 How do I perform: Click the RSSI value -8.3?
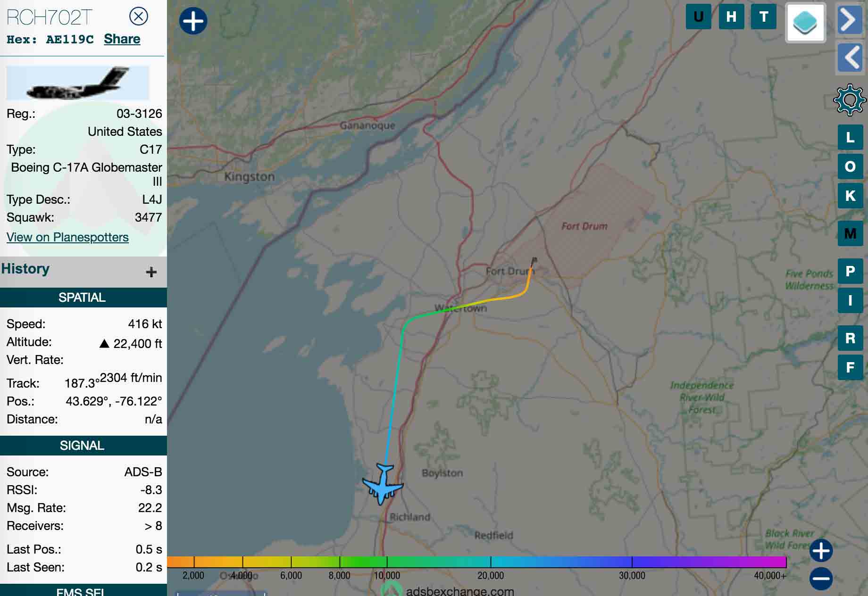coord(151,490)
